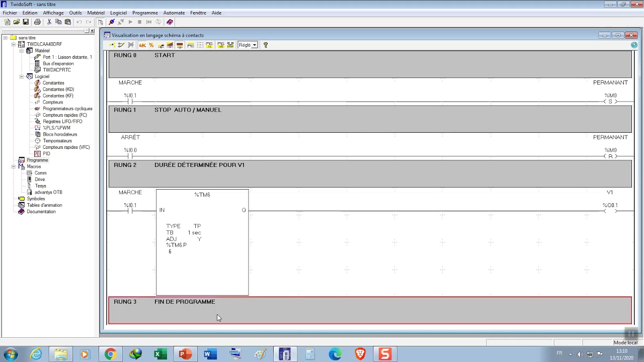Click the teal refresh icon in ladder window
The width and height of the screenshot is (644, 362).
point(634,45)
